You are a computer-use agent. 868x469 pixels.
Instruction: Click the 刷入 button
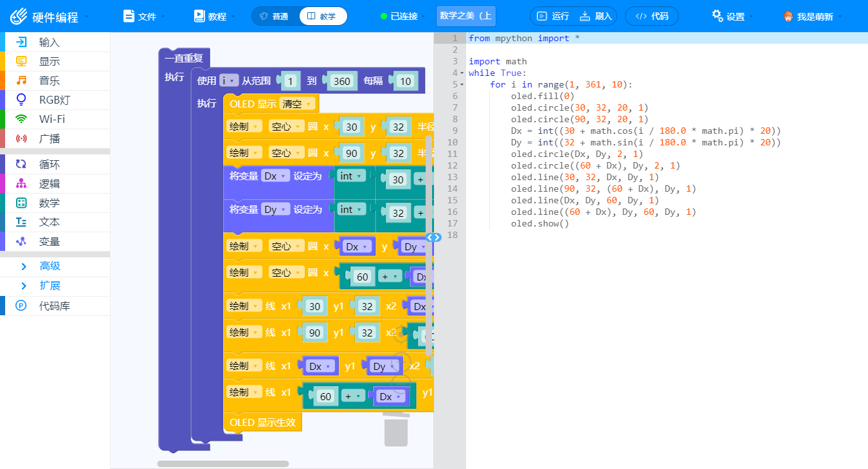pyautogui.click(x=595, y=16)
